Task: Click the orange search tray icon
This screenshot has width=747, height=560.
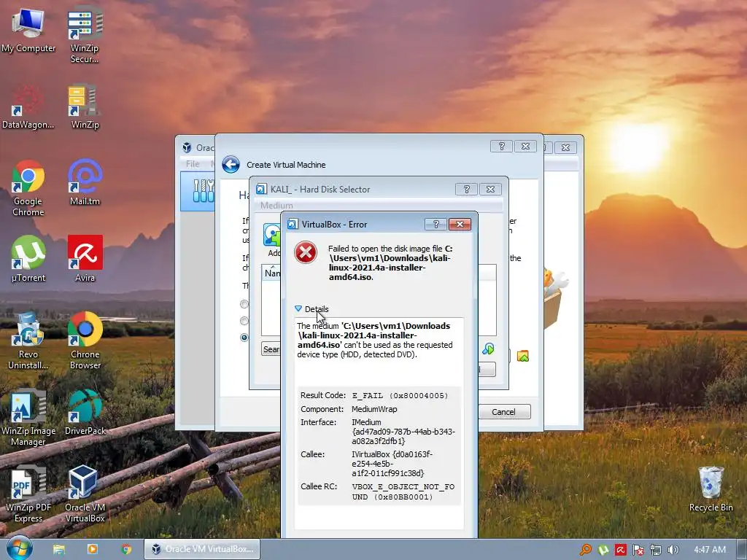Action: [x=585, y=550]
